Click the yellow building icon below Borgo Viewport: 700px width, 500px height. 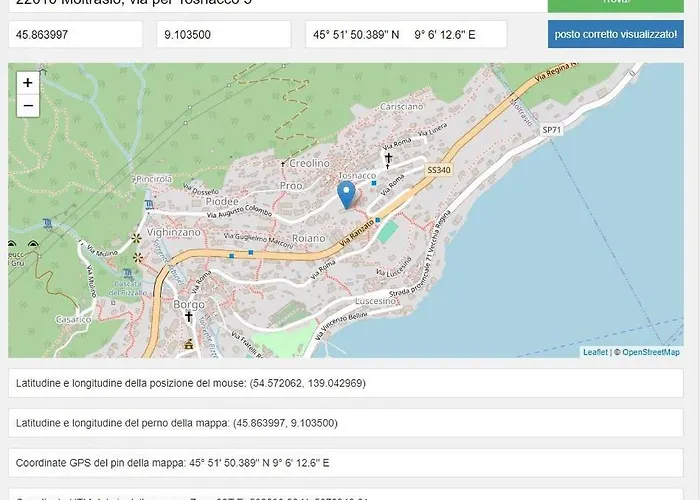pos(187,345)
